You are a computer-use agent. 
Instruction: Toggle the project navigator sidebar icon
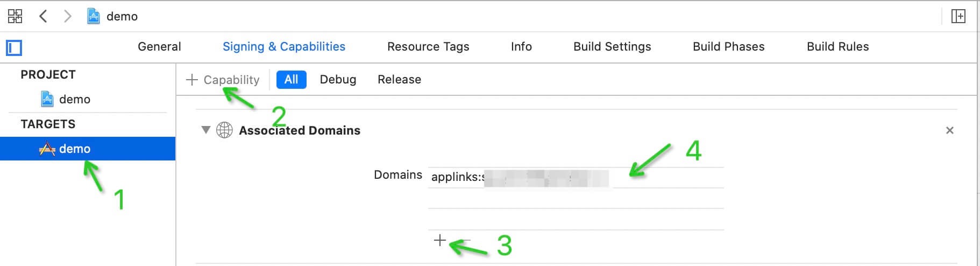pyautogui.click(x=14, y=48)
